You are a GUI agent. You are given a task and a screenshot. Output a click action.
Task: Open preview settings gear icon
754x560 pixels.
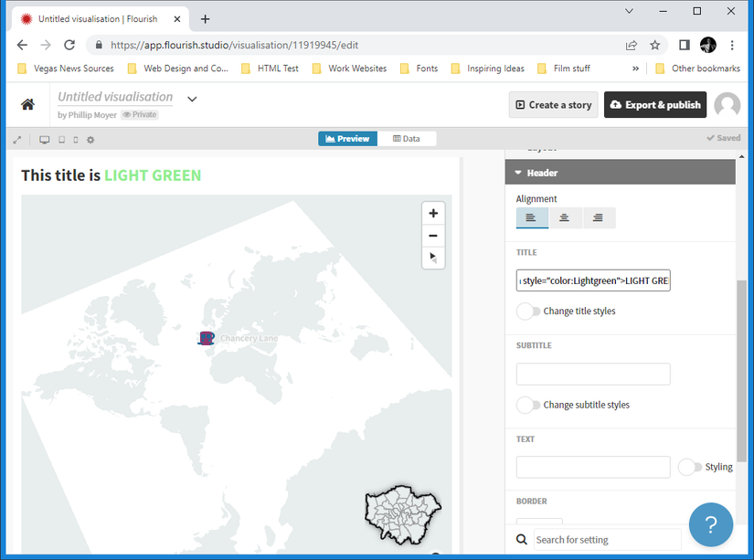coord(90,140)
